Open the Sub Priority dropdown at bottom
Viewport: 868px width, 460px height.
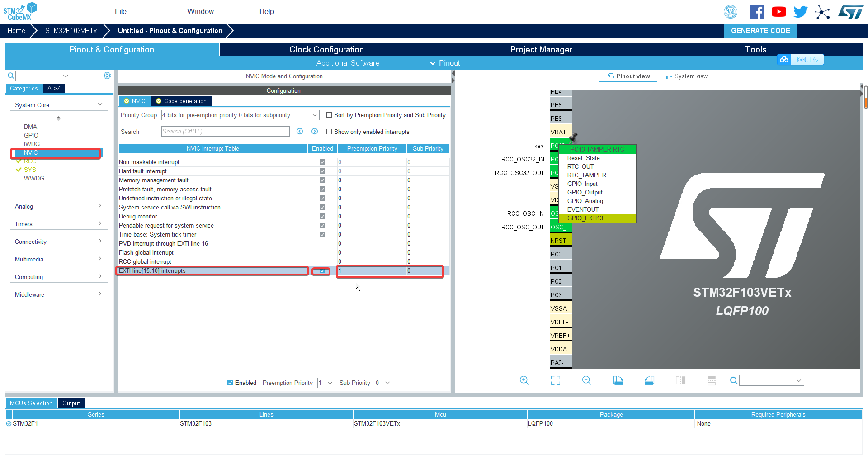[383, 383]
